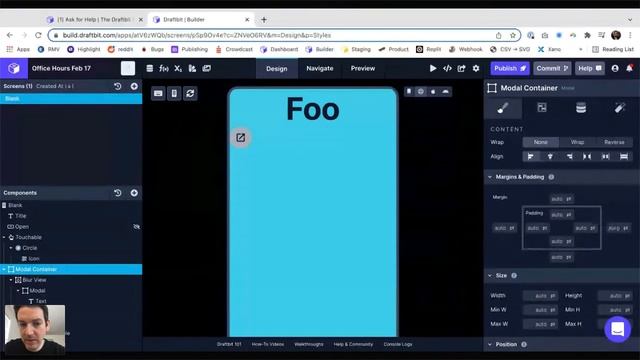Viewport: 640px width, 360px height.
Task: Set Wrap to Reverse
Action: click(614, 142)
